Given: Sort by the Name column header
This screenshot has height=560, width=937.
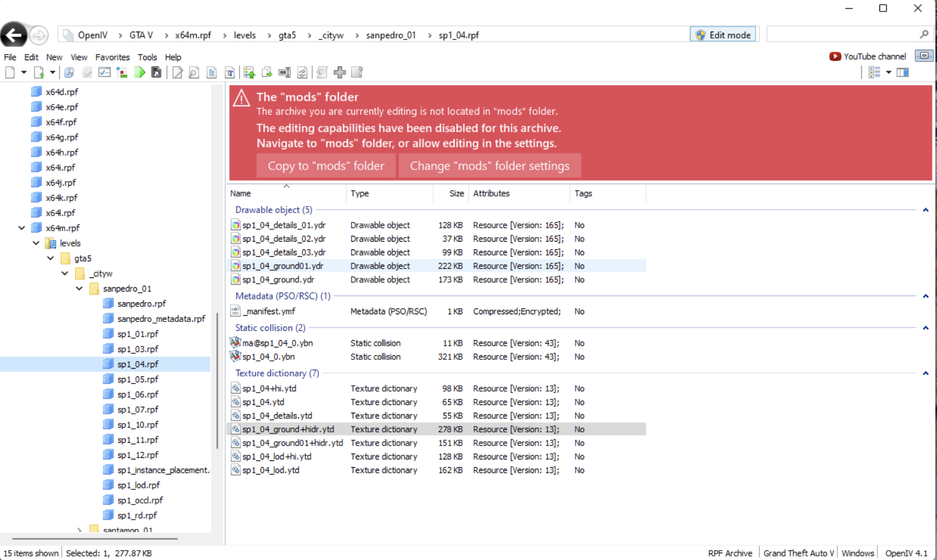Looking at the screenshot, I should (x=286, y=193).
